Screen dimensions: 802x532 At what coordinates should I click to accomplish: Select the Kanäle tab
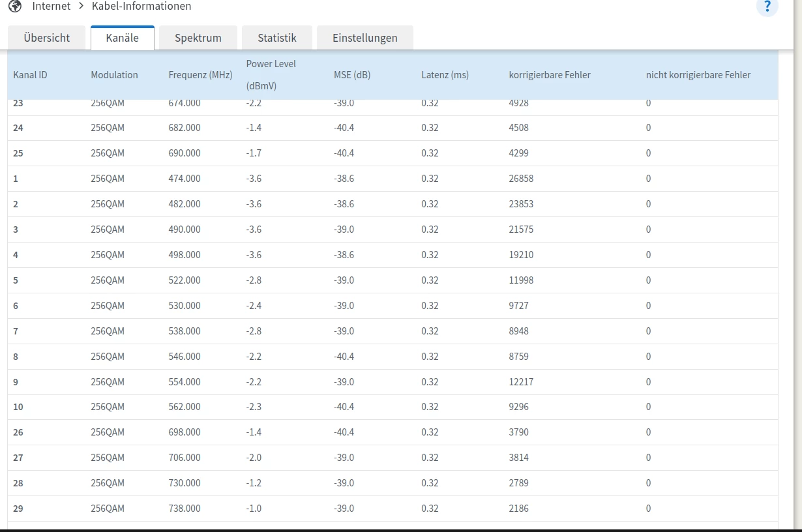coord(123,38)
